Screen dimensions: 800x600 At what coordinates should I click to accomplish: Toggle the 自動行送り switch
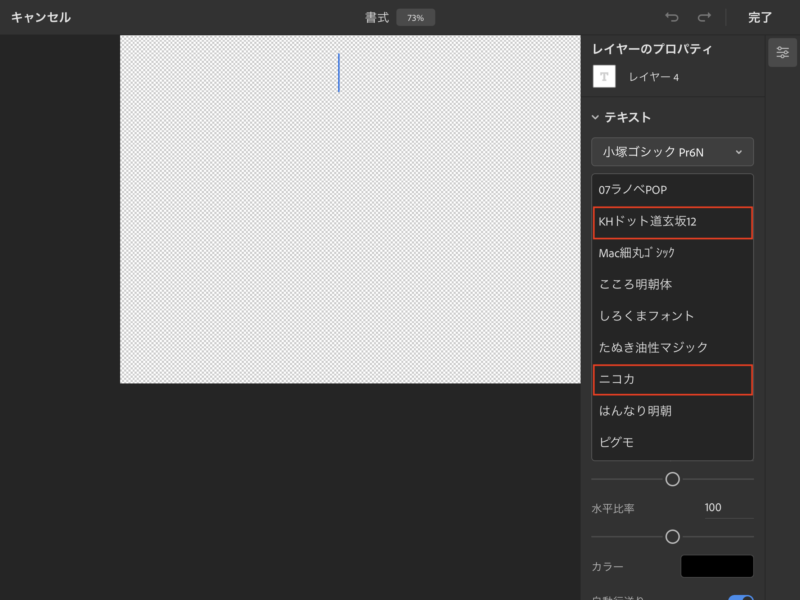tap(741, 597)
